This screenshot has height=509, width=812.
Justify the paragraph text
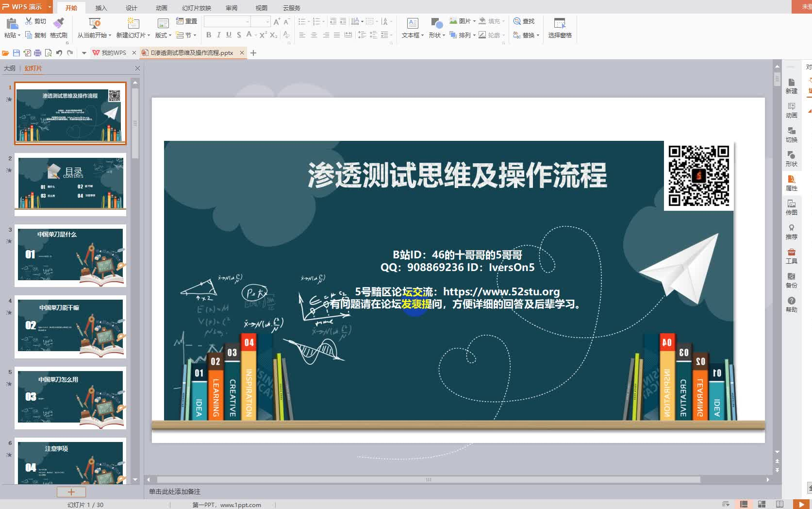click(336, 35)
